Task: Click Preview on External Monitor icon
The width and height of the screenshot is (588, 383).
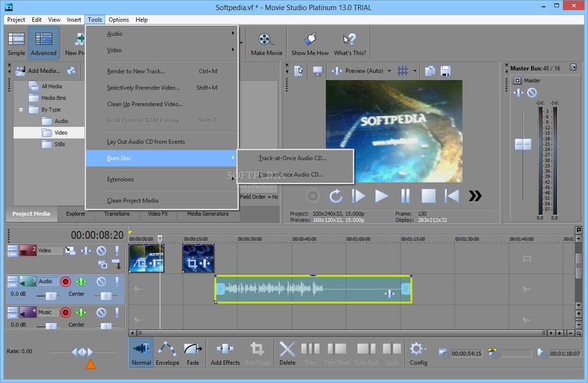Action: 318,71
